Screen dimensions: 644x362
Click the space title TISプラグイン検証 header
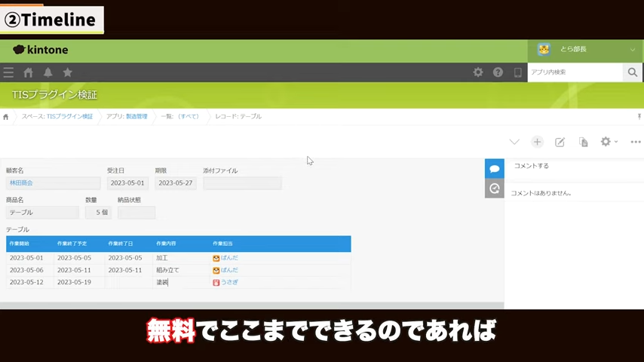pyautogui.click(x=54, y=95)
